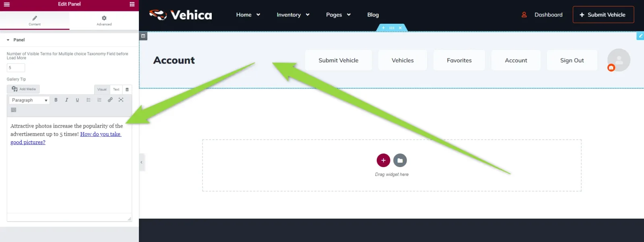This screenshot has width=644, height=242.
Task: Switch editor to Text tab
Action: coord(116,89)
